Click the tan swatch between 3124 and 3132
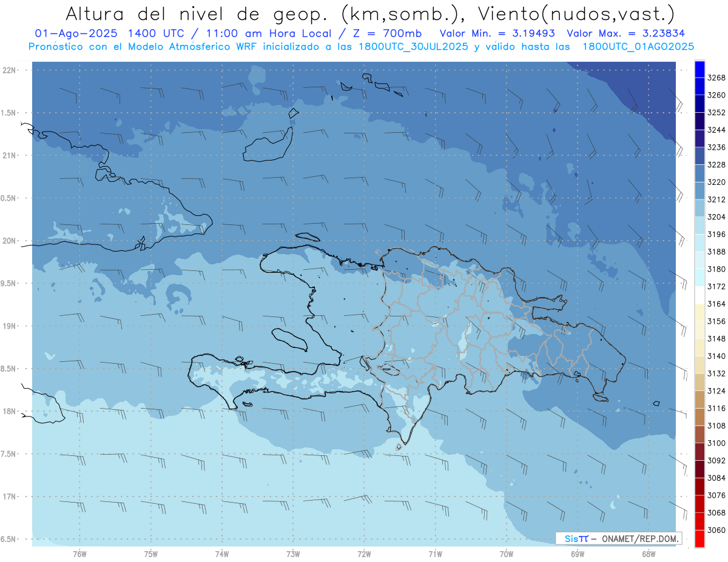The height and width of the screenshot is (562, 728). [x=699, y=382]
